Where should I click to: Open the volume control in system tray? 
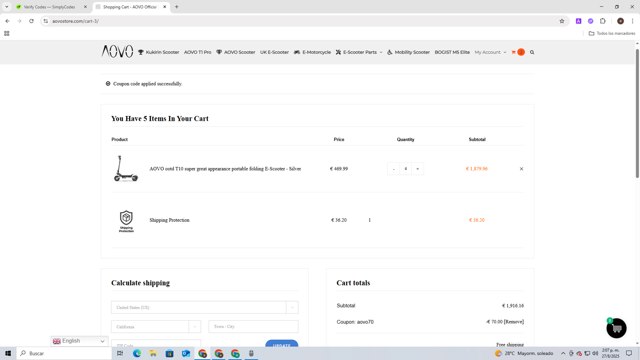595,353
